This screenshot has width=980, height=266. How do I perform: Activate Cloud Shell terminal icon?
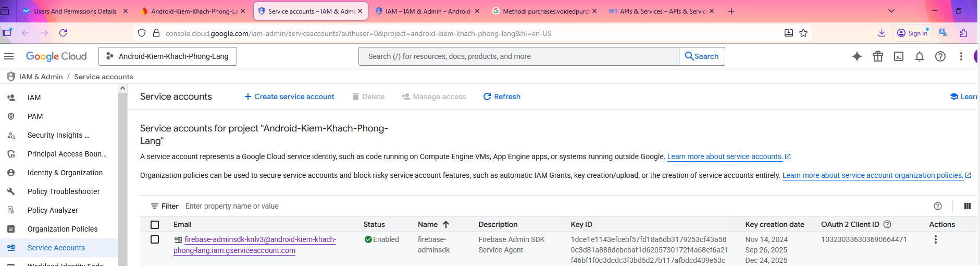pos(899,56)
